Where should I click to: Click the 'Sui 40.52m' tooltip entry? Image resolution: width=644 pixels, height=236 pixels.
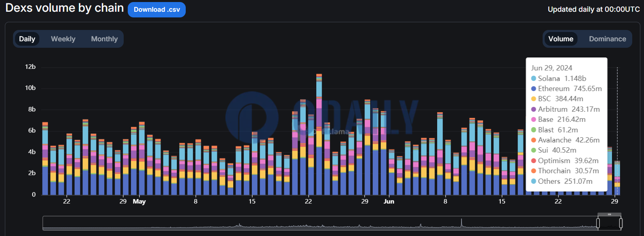(x=554, y=150)
